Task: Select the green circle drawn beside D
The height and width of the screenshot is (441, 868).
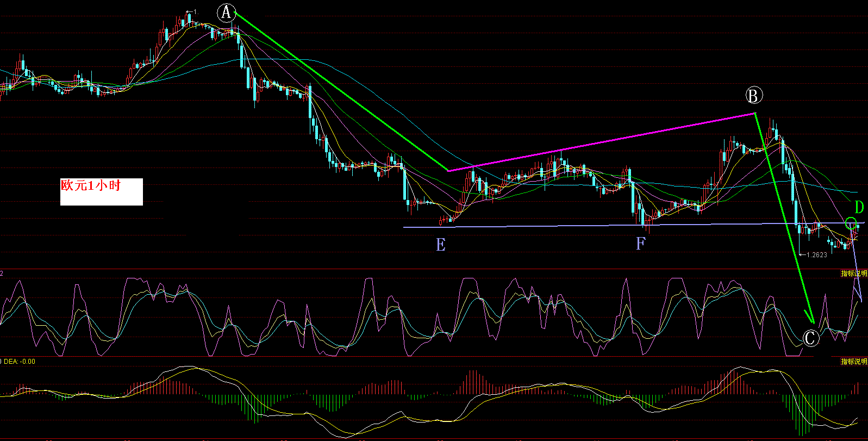Action: coord(851,222)
